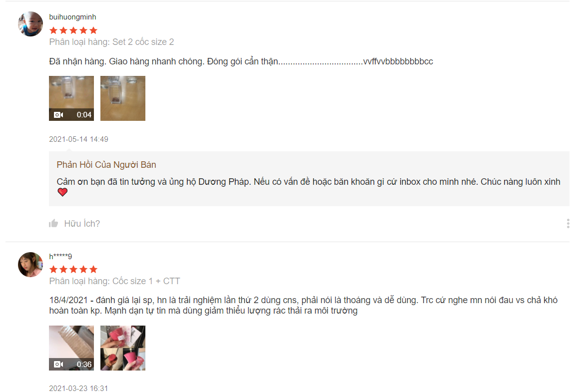Click the Phản Hồi Của Người Bán heading

coord(106,165)
